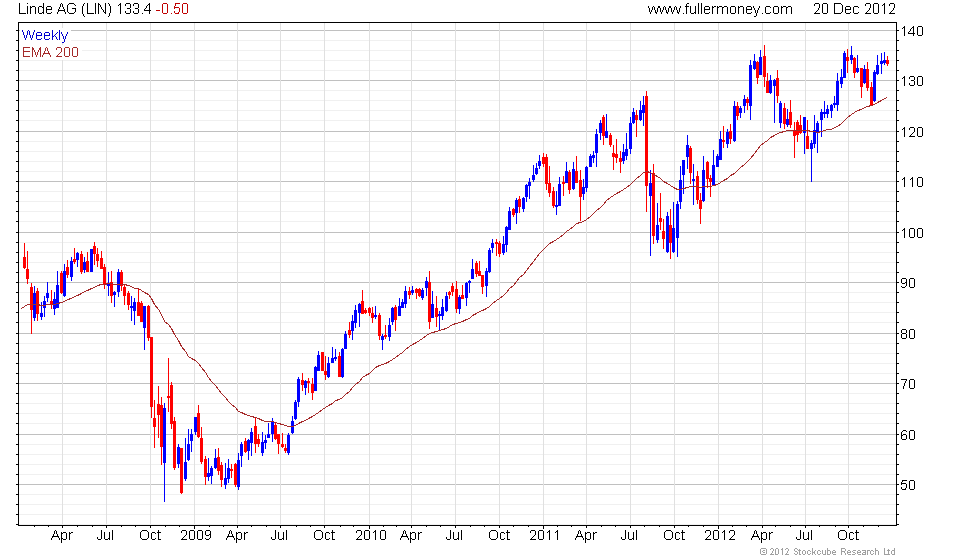Image resolution: width=980 pixels, height=560 pixels.
Task: Click the last price value '133.4'
Action: pos(133,9)
